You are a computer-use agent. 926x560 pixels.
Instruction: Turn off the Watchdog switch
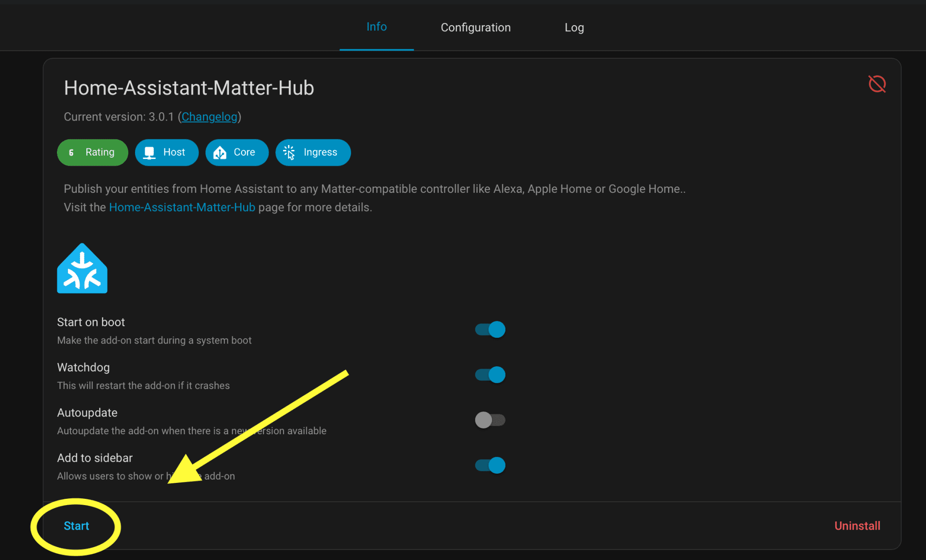[x=490, y=375]
